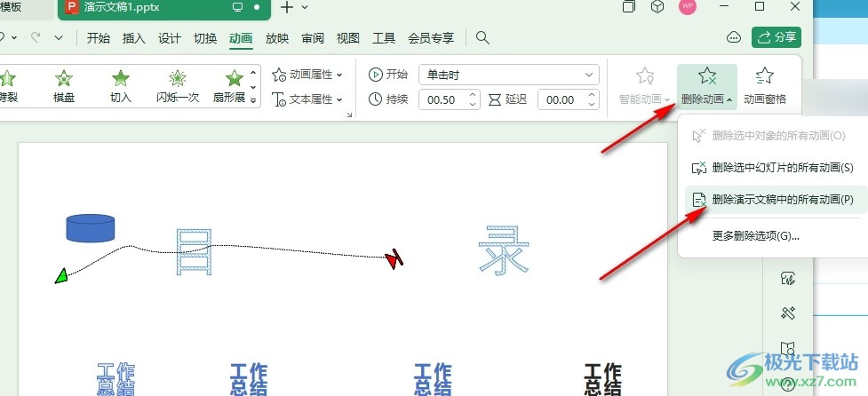Select the 演示文稿1.pptx document tab

pyautogui.click(x=164, y=9)
